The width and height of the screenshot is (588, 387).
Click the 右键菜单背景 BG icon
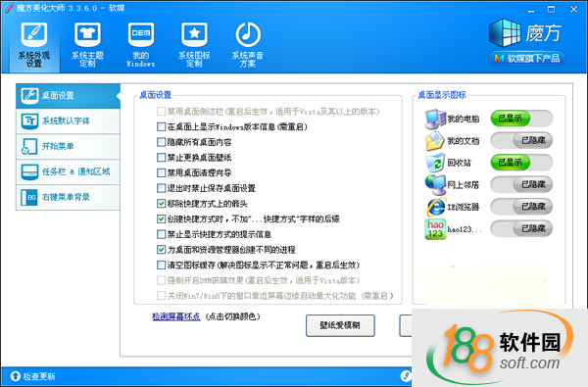[29, 198]
